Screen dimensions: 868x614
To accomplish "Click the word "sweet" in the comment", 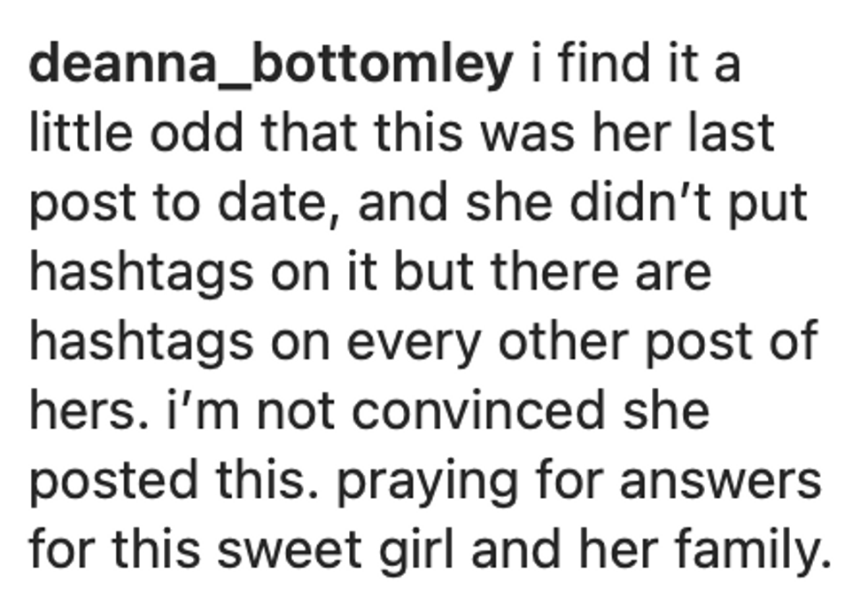I will pyautogui.click(x=289, y=551).
